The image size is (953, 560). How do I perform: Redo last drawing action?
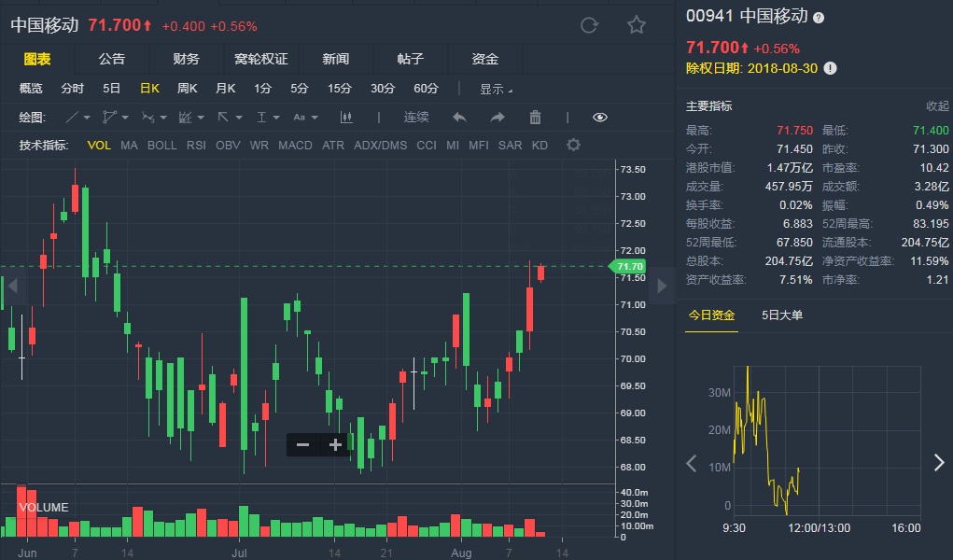point(498,117)
